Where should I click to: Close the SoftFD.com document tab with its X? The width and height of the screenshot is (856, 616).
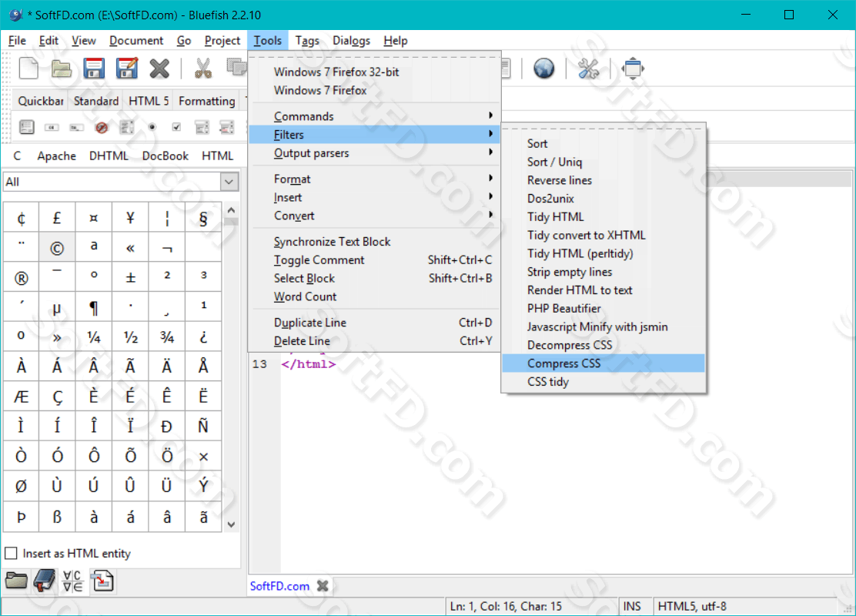pyautogui.click(x=323, y=586)
